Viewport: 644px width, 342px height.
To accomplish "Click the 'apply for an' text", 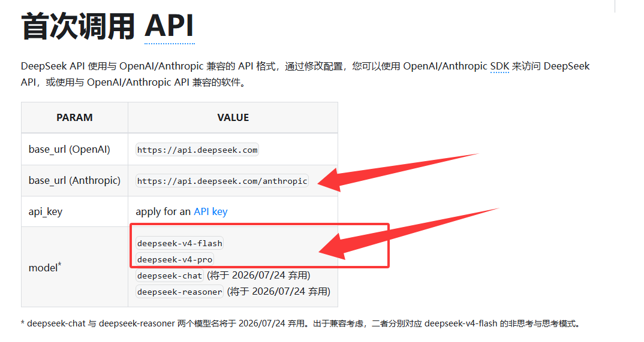I will 163,211.
